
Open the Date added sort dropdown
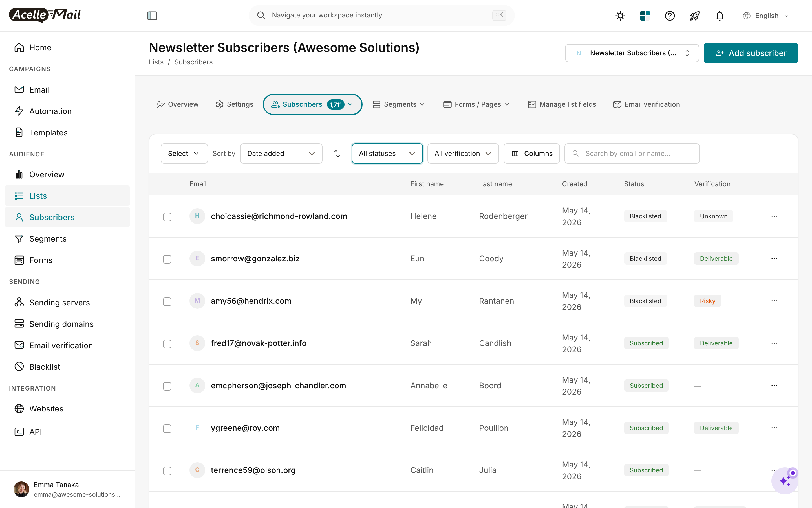(281, 154)
